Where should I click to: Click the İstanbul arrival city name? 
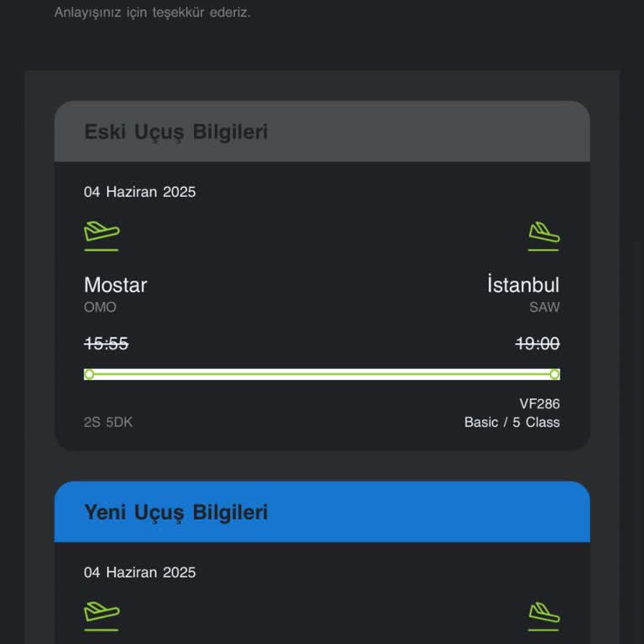[x=523, y=285]
